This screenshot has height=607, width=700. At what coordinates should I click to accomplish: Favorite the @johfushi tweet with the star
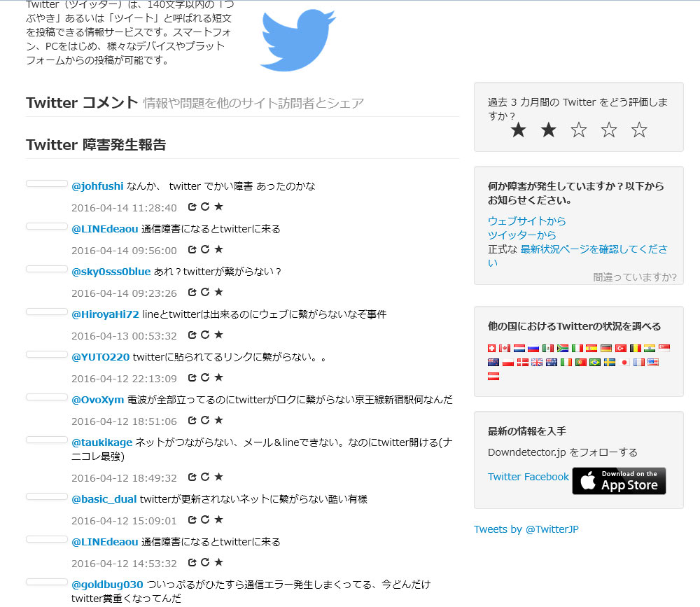click(218, 207)
